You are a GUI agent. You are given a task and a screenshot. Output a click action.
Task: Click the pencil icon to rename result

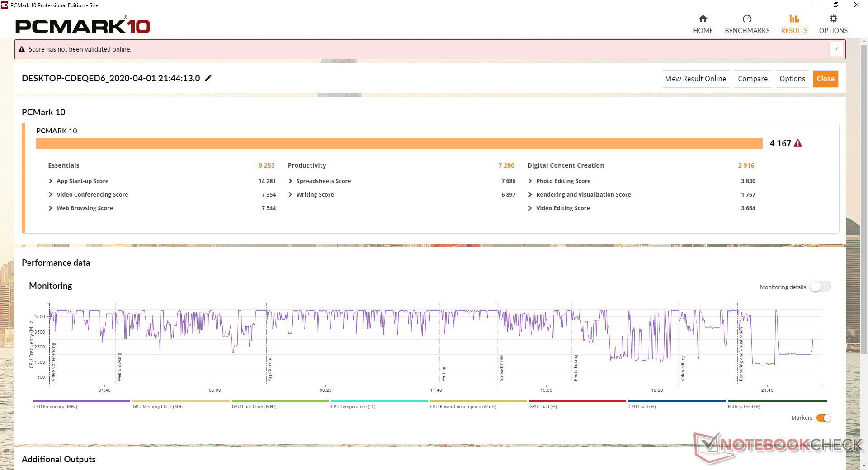tap(208, 78)
